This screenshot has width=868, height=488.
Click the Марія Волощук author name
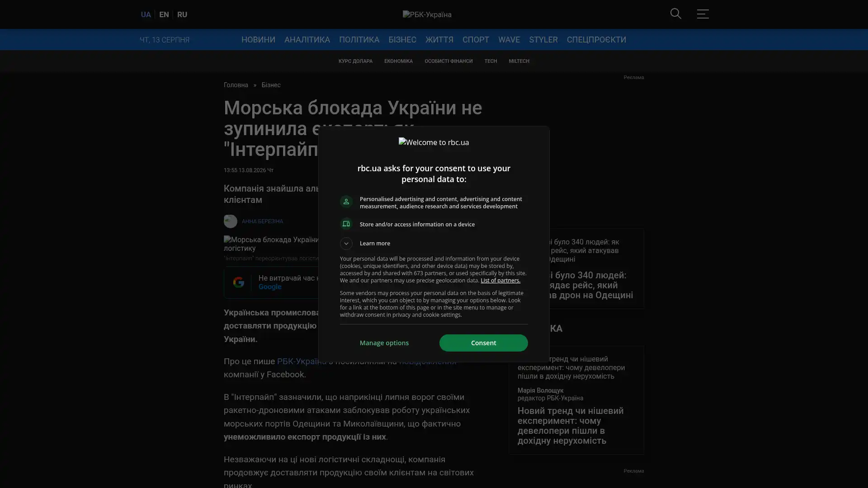(540, 390)
